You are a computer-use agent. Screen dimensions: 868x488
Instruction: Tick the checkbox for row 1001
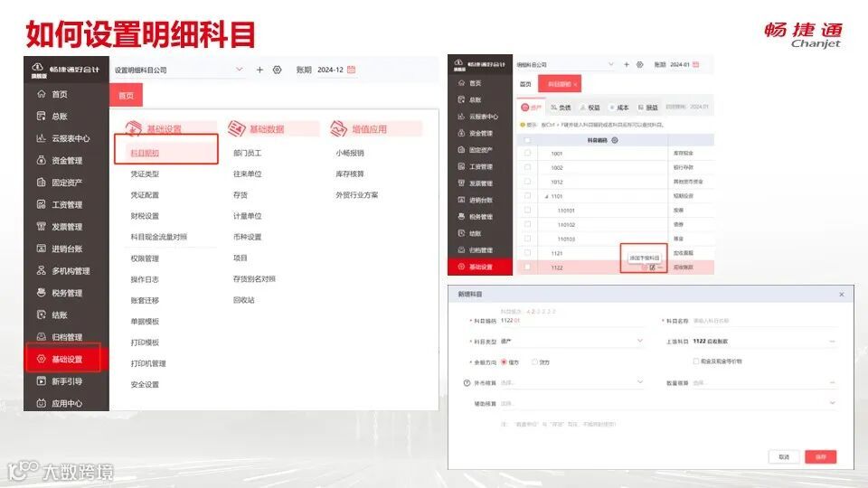click(x=527, y=154)
